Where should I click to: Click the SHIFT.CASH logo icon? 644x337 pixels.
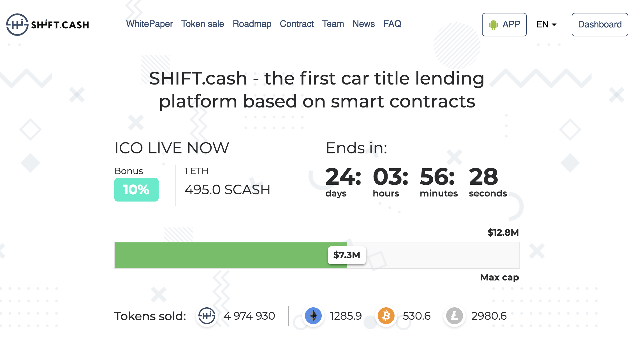tap(17, 25)
